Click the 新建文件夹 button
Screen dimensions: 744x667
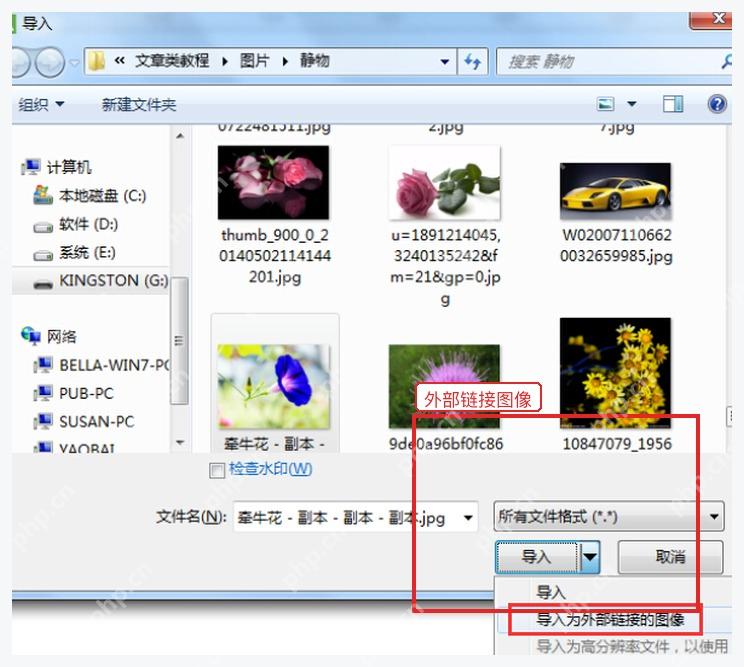[x=139, y=104]
